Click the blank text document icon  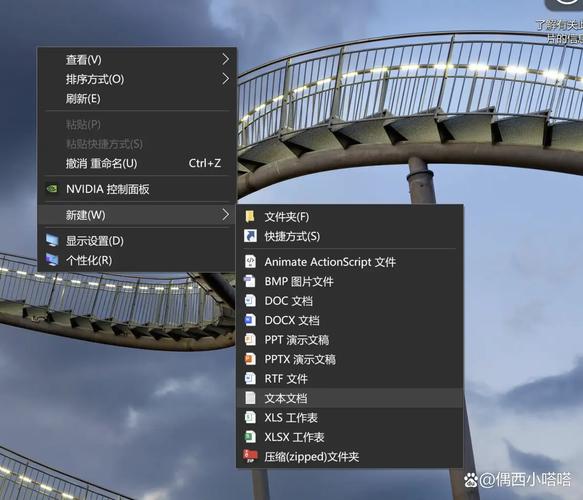250,398
